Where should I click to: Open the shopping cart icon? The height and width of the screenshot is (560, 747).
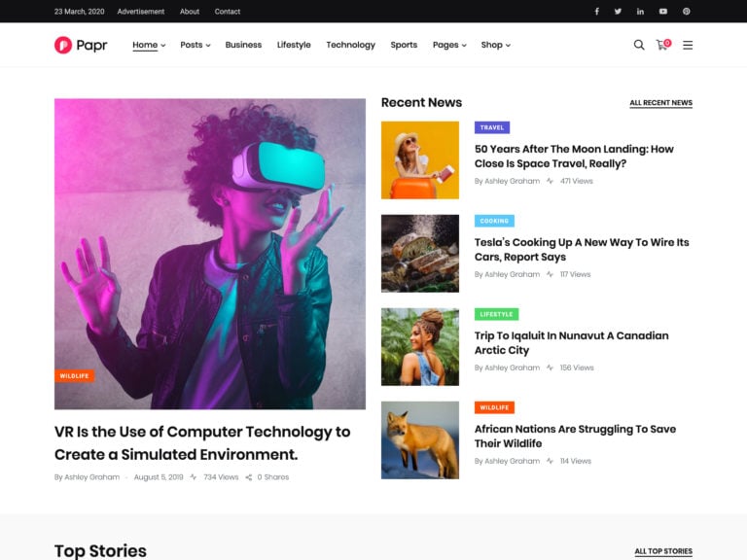(x=663, y=45)
